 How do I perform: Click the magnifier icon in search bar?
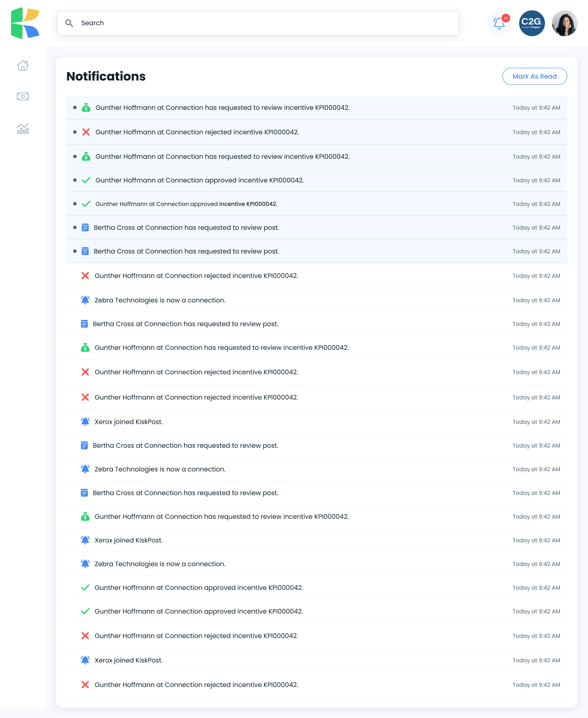click(x=69, y=23)
